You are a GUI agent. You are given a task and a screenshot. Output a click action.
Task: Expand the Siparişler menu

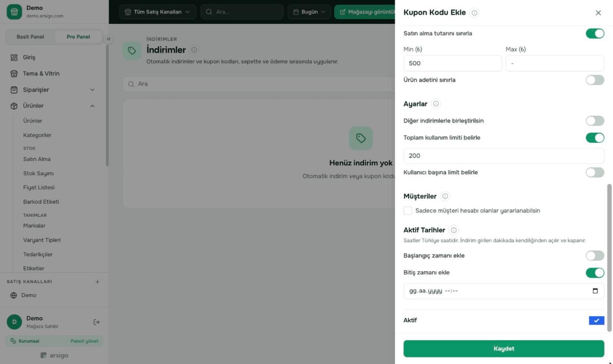click(x=54, y=90)
